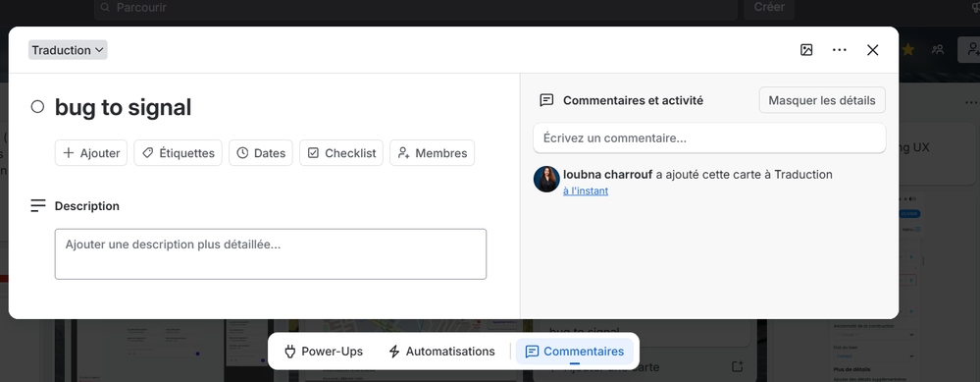Image resolution: width=980 pixels, height=382 pixels.
Task: Mark the bug to signal card complete
Action: (x=37, y=107)
